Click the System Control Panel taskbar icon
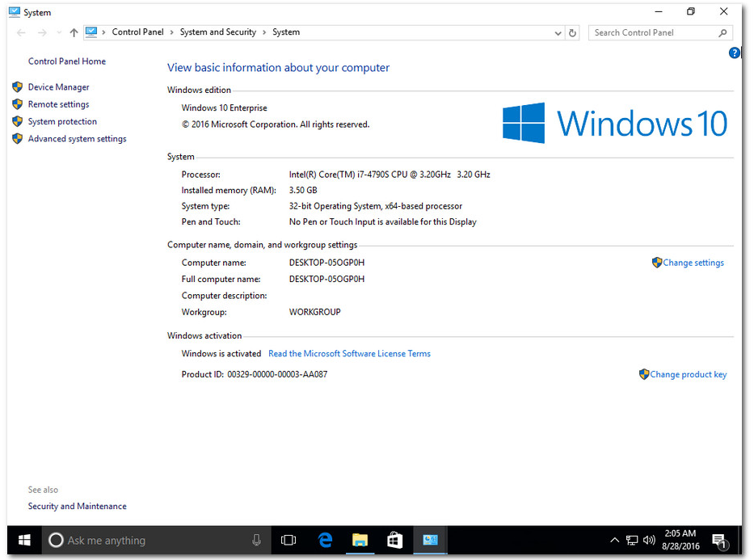The image size is (754, 560). 431,540
